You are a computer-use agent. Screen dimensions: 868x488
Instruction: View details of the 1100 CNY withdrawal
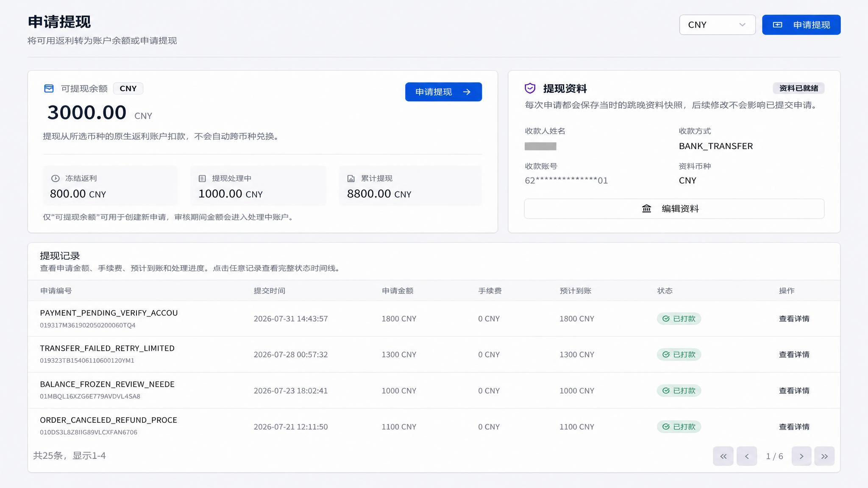click(x=794, y=427)
